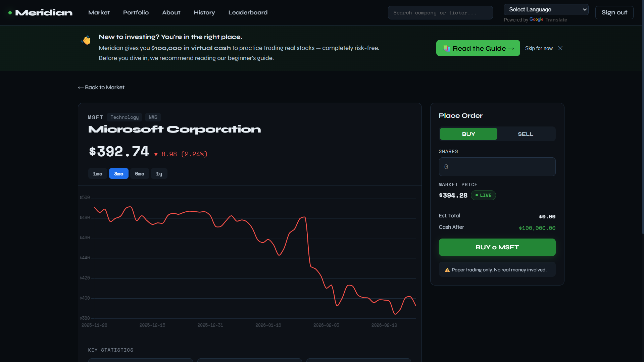Image resolution: width=644 pixels, height=362 pixels.
Task: Click Skip for now
Action: [x=539, y=48]
